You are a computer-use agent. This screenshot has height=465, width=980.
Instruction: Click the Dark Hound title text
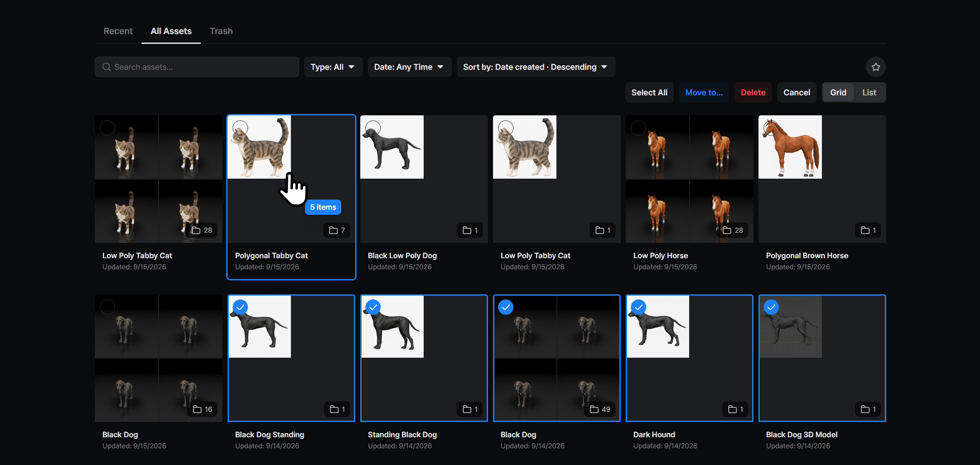[x=654, y=435]
